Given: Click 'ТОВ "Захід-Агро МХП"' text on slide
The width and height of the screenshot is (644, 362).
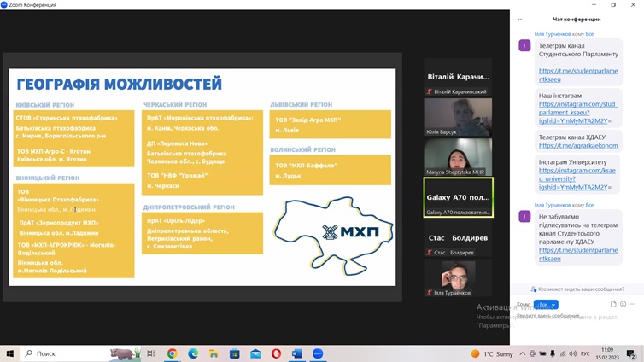Looking at the screenshot, I should pyautogui.click(x=308, y=120).
